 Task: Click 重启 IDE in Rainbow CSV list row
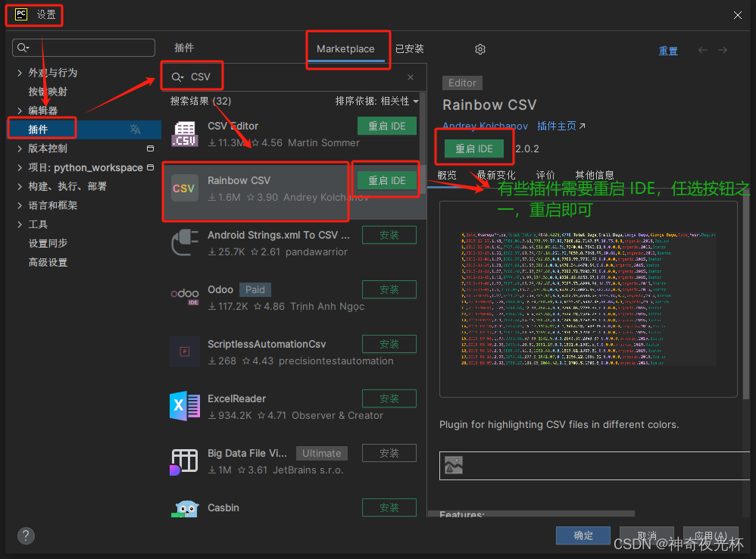(386, 181)
